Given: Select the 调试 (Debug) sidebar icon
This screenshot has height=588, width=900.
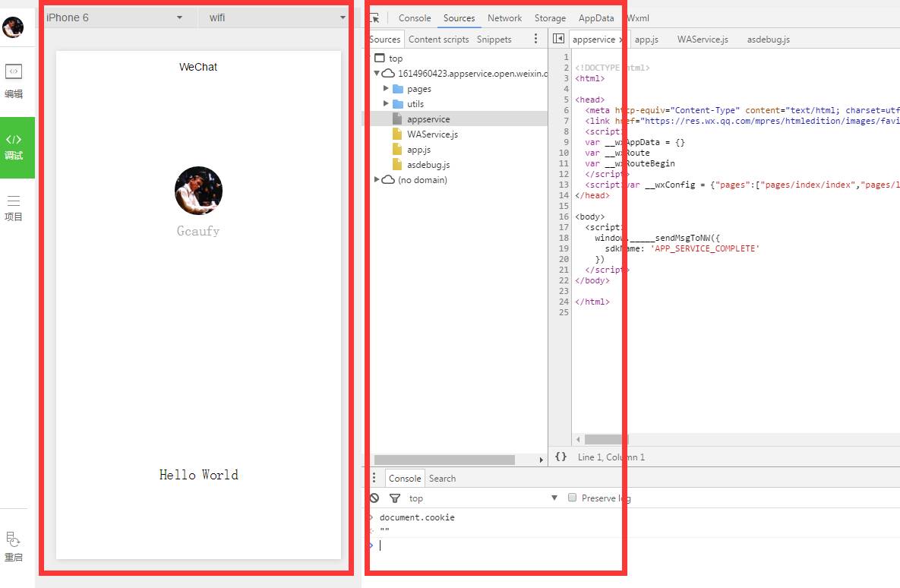Looking at the screenshot, I should pyautogui.click(x=14, y=147).
